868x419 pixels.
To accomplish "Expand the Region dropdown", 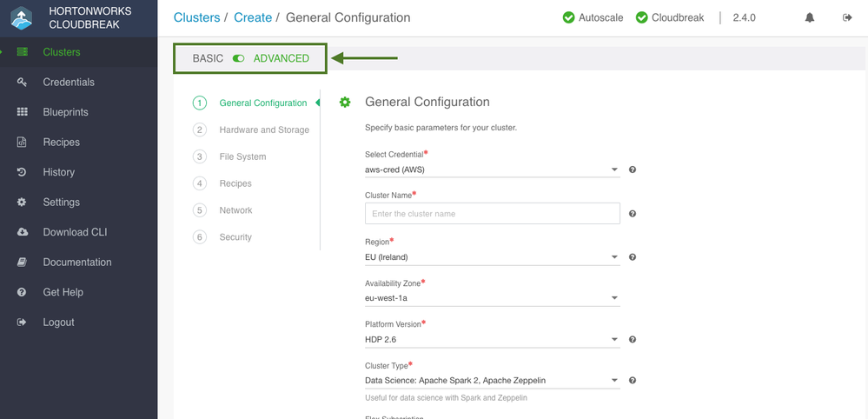I will [x=491, y=257].
